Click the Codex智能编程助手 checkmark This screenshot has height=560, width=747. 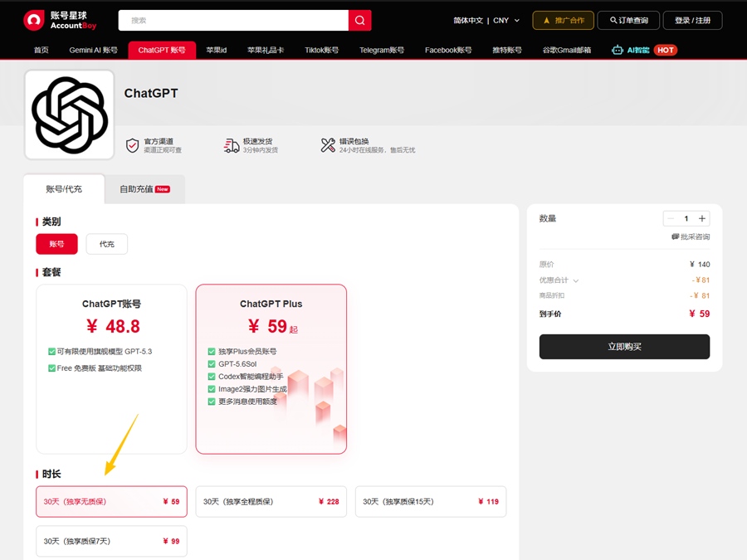tap(212, 376)
